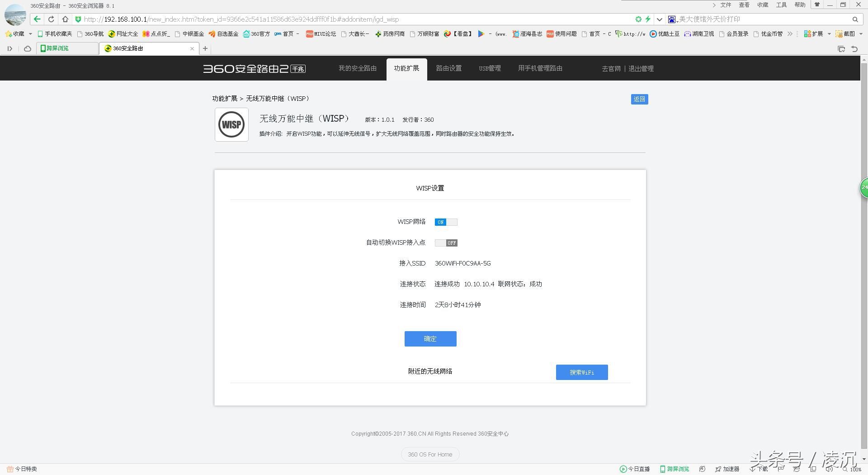Expand the 截图 dropdown arrow
Viewport: 868px width, 475px height.
pos(861,34)
